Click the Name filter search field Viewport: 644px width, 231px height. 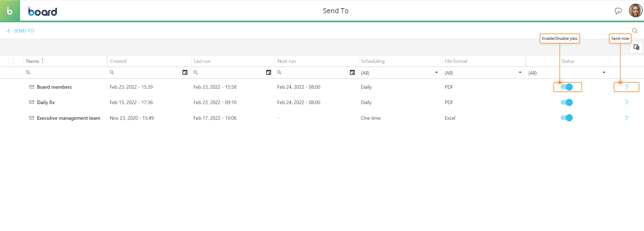point(66,73)
